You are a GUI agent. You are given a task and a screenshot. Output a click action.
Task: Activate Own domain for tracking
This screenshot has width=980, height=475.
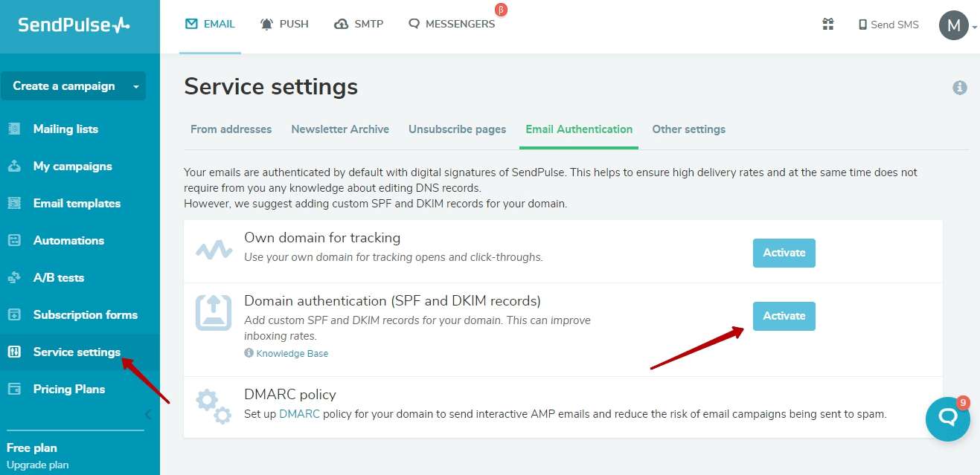pos(784,253)
